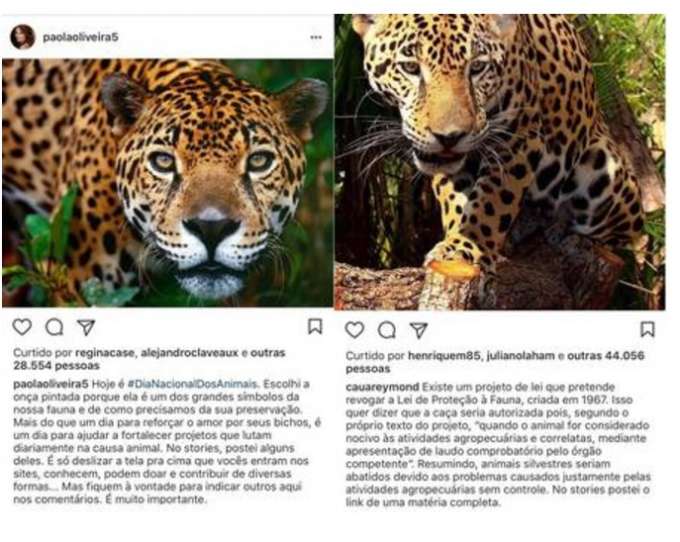
Task: Open paolaoliveira5 username in post header
Action: pos(81,37)
